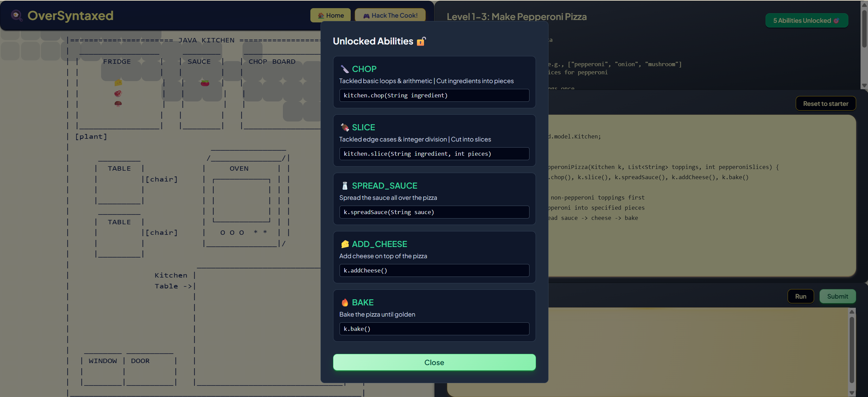The height and width of the screenshot is (397, 868).
Task: Click the SLICE meat icon
Action: pos(345,128)
